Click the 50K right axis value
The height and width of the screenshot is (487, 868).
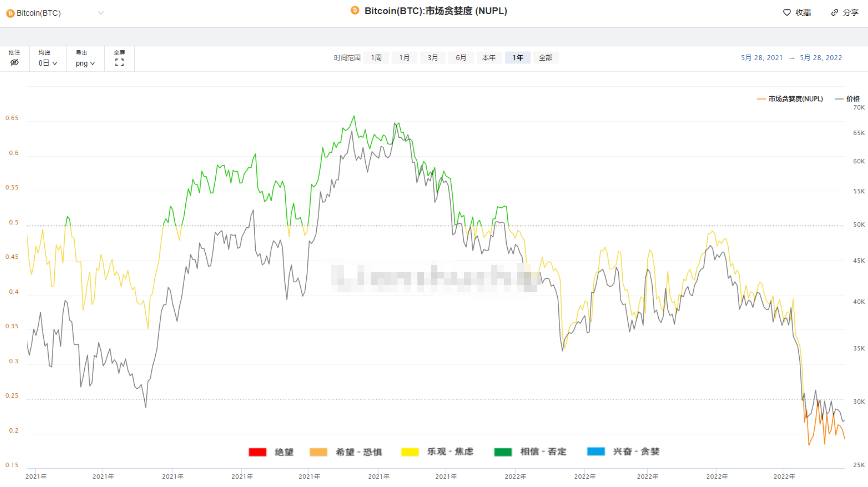(x=859, y=225)
